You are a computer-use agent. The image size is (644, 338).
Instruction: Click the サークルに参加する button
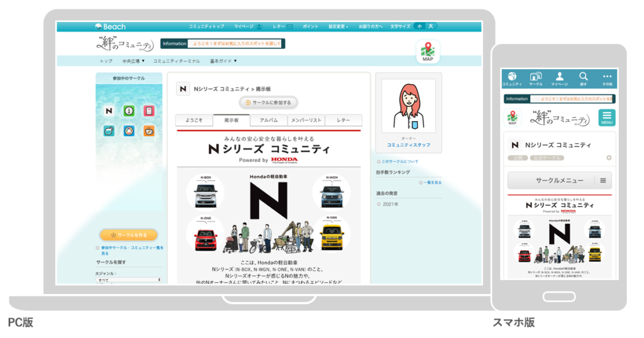[x=268, y=102]
